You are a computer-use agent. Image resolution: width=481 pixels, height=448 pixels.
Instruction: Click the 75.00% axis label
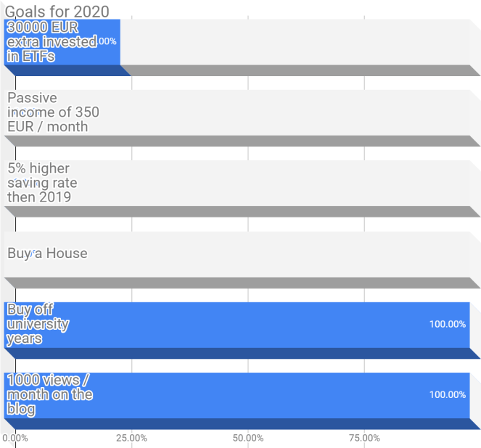(364, 437)
